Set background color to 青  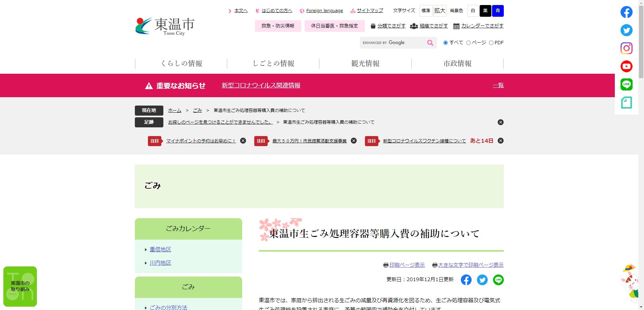click(497, 11)
